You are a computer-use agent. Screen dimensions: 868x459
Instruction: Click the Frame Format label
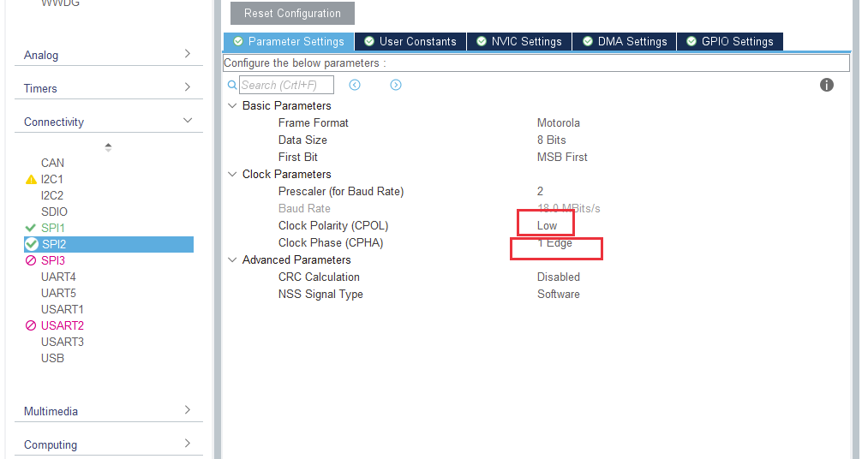(314, 122)
